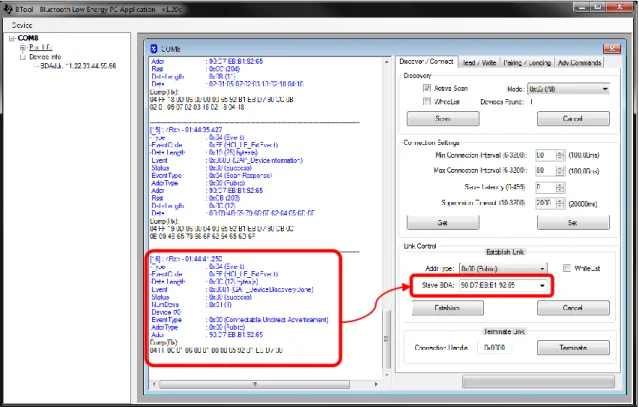The height and width of the screenshot is (407, 639).
Task: Click the Terminate button
Action: point(573,348)
